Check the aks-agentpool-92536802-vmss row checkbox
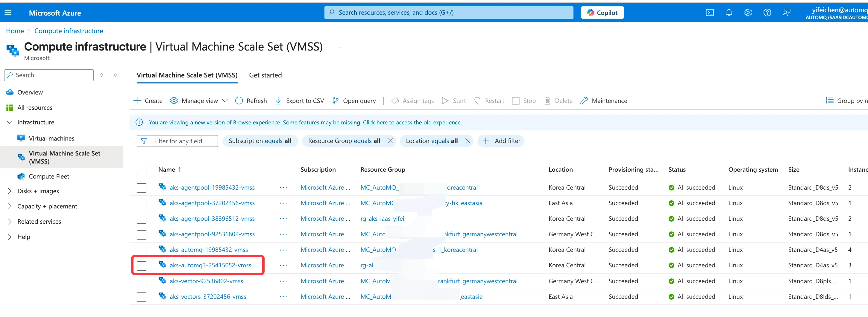The width and height of the screenshot is (868, 317). pos(142,234)
